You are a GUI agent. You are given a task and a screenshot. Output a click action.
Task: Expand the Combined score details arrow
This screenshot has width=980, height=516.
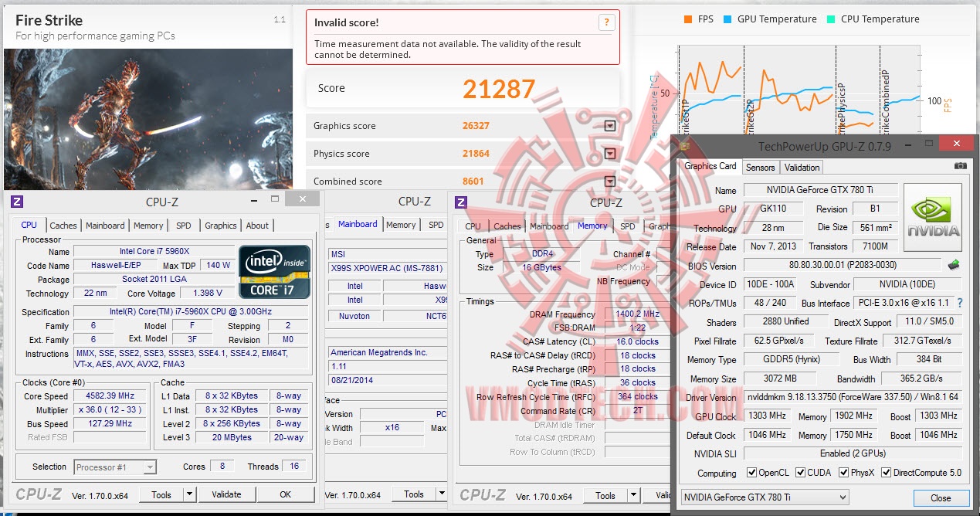pos(609,182)
